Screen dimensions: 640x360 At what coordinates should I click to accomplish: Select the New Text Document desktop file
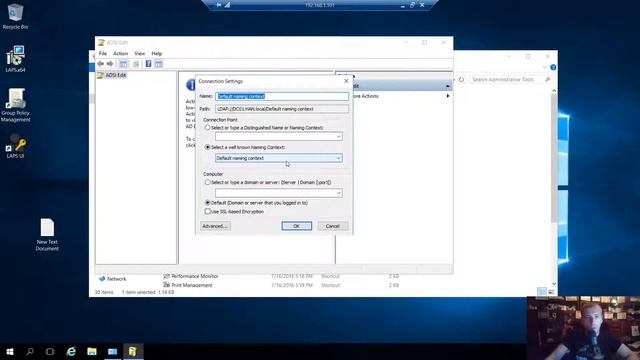(47, 234)
